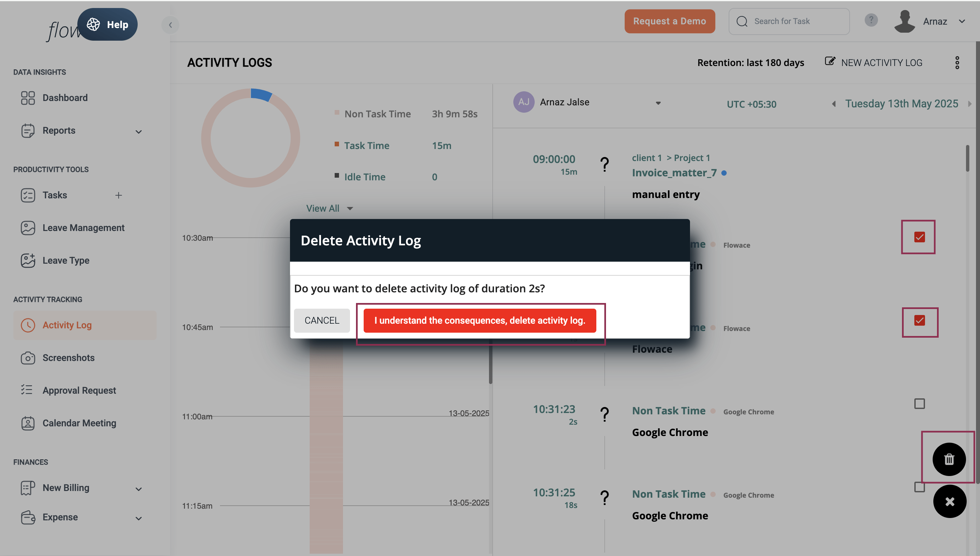Click the trash delete floating button

click(x=949, y=459)
